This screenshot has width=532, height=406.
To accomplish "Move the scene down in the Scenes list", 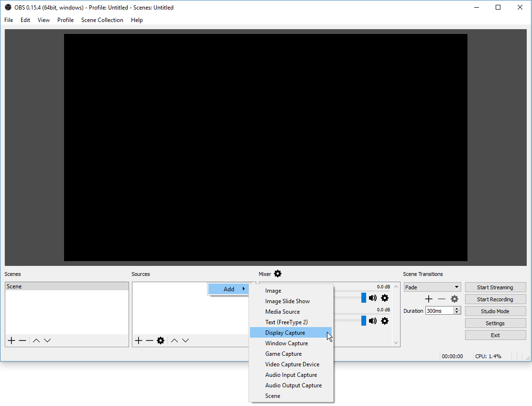I will coord(47,340).
